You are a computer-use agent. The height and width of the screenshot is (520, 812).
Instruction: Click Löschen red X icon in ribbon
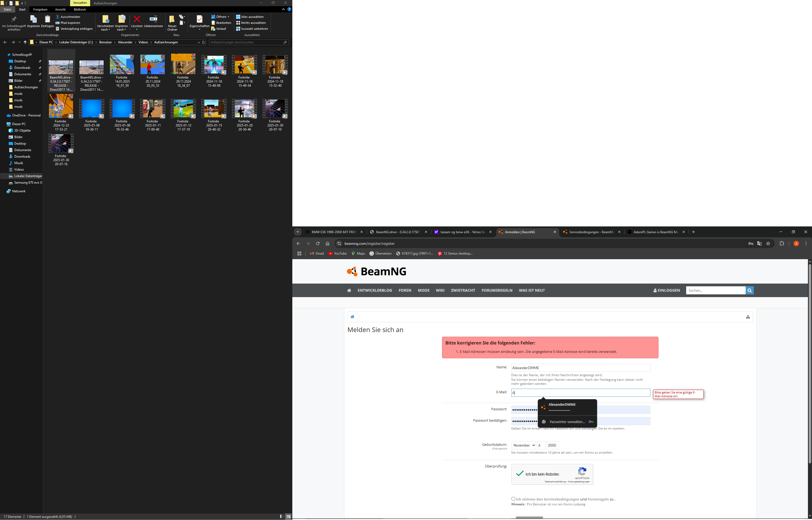pos(137,19)
